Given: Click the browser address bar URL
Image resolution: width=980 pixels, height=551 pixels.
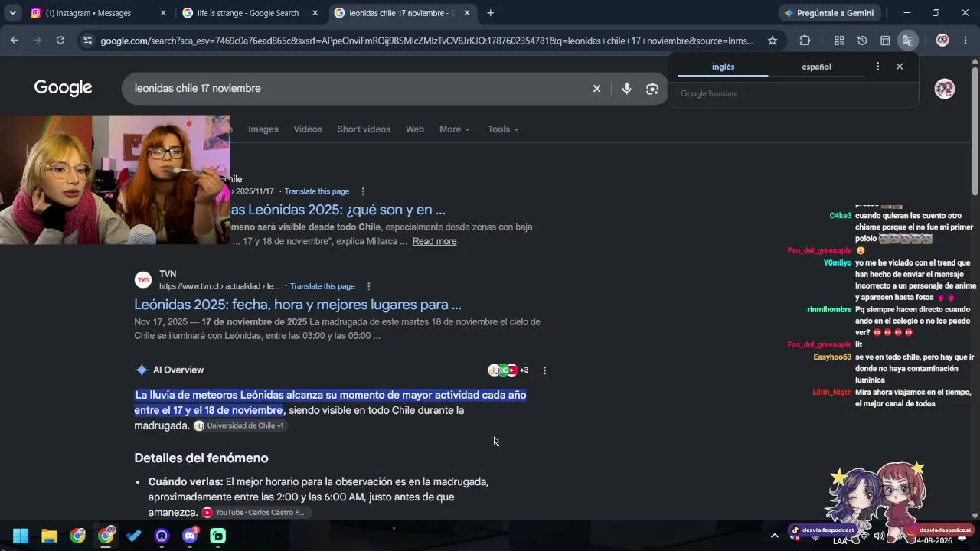Looking at the screenshot, I should (x=427, y=41).
